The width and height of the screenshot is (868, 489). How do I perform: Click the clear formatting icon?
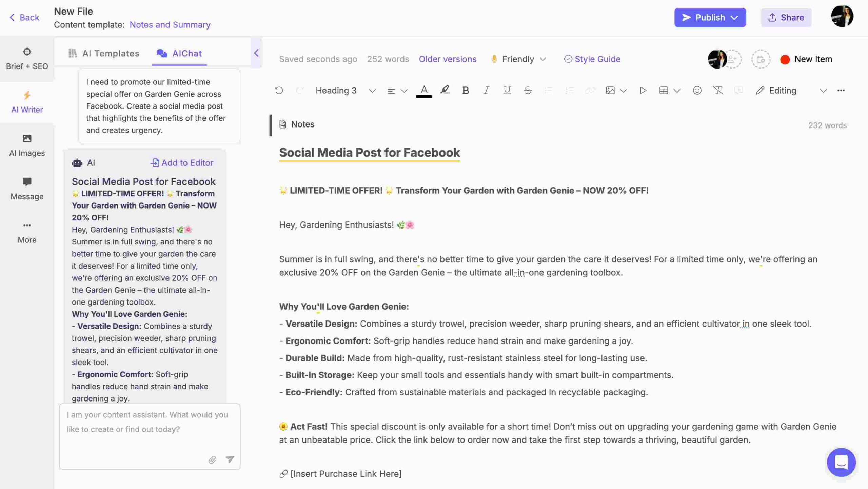tap(718, 90)
